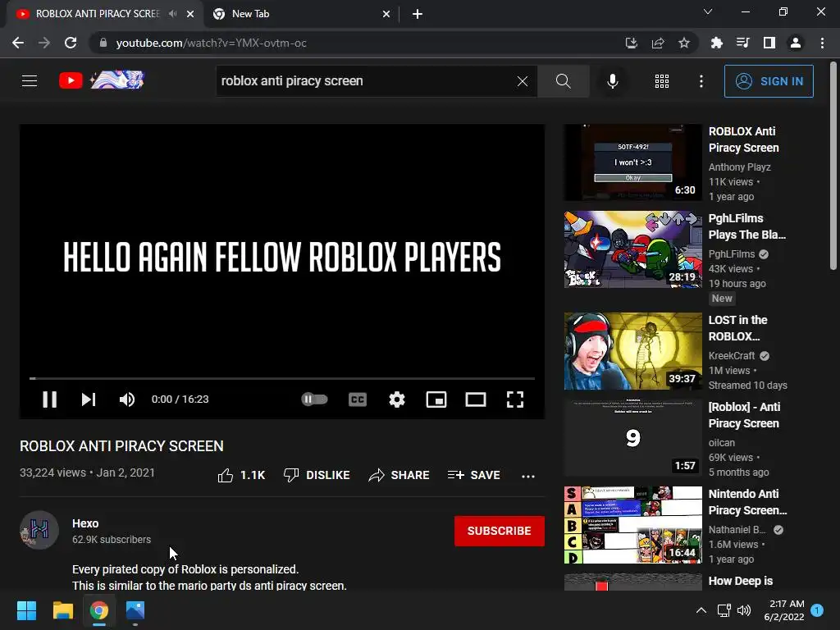The height and width of the screenshot is (630, 840).
Task: Open more actions under the video
Action: pos(528,476)
